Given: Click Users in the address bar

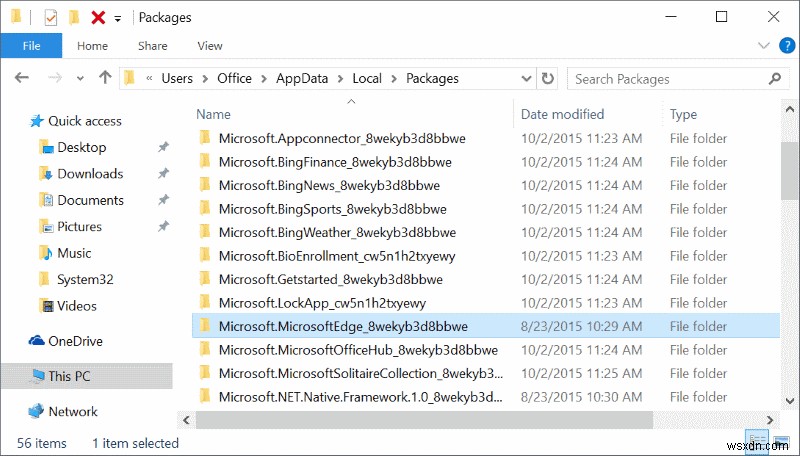Looking at the screenshot, I should tap(177, 79).
